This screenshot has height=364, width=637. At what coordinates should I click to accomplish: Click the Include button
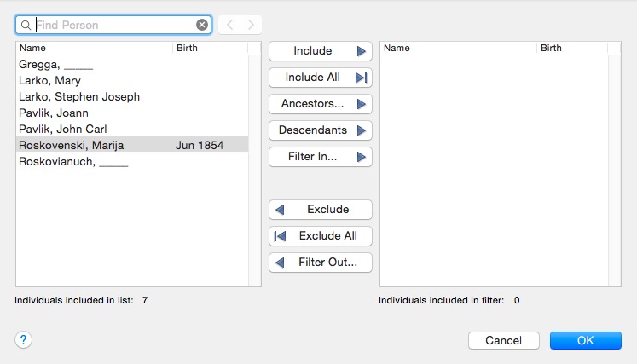pyautogui.click(x=321, y=51)
